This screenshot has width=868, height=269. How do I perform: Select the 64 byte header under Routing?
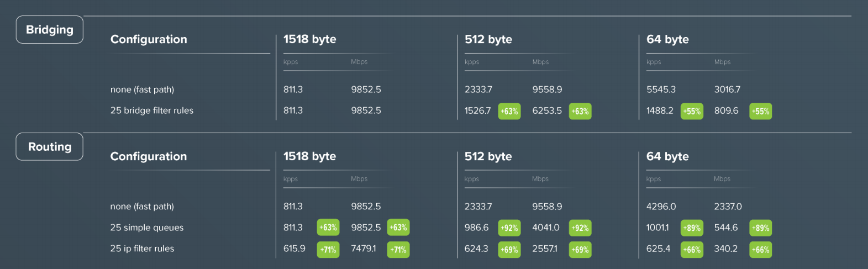click(x=667, y=156)
